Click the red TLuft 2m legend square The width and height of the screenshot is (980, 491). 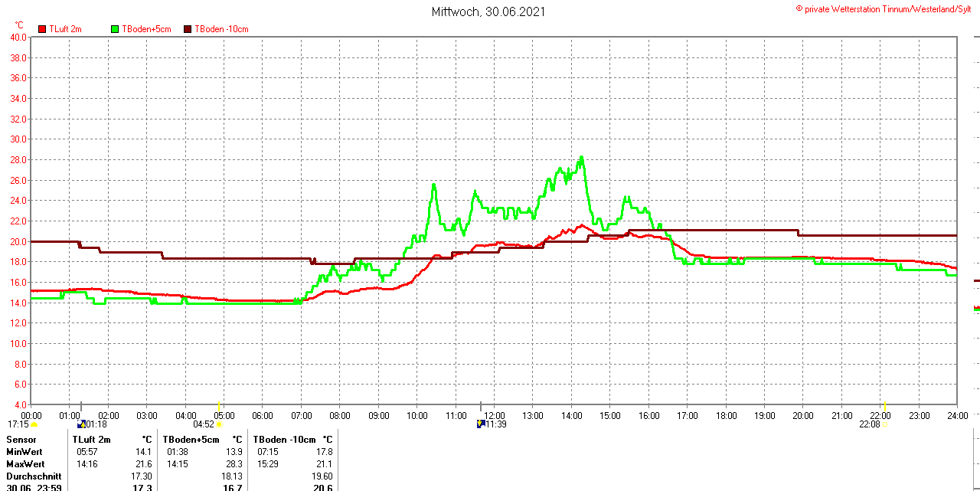click(42, 29)
